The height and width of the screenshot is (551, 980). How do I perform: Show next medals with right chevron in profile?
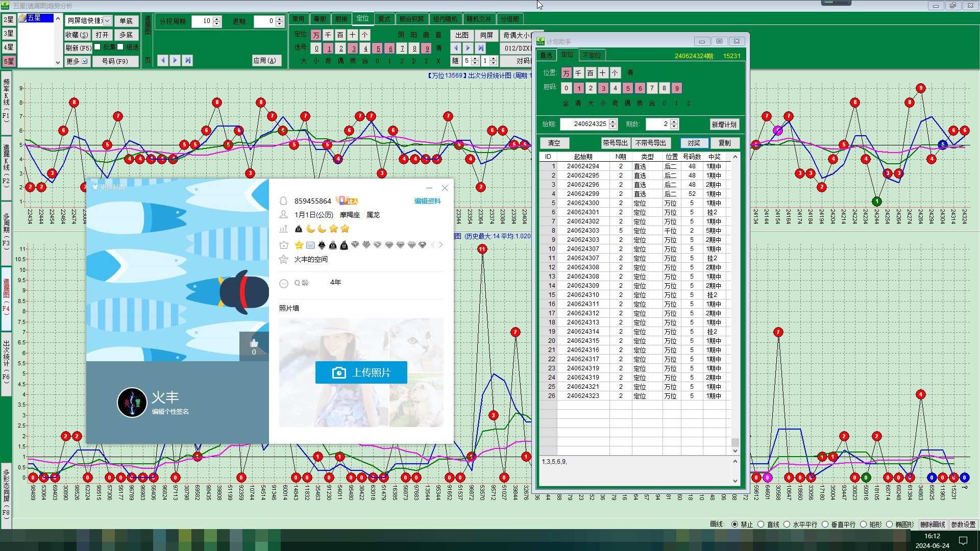pyautogui.click(x=441, y=245)
